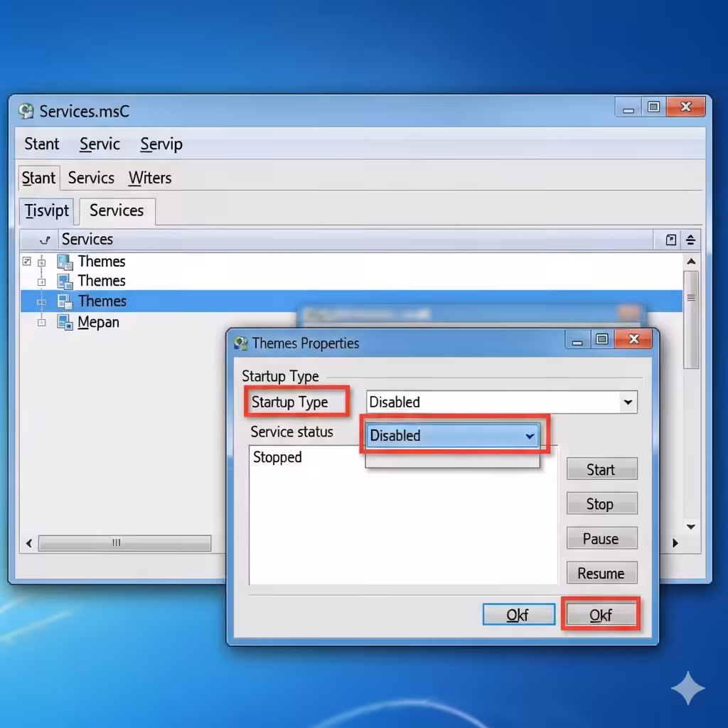Minimize the Themes Properties dialog
Viewport: 728px width, 728px height.
click(577, 340)
